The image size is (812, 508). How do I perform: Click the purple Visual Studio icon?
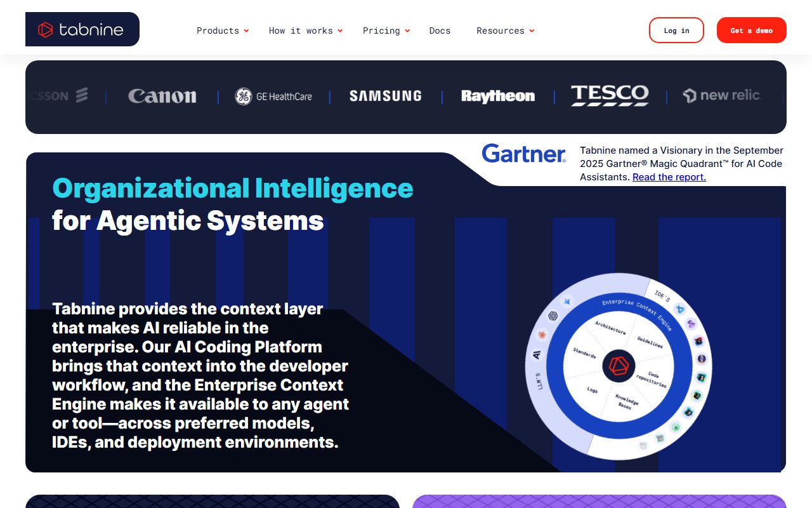pos(691,324)
